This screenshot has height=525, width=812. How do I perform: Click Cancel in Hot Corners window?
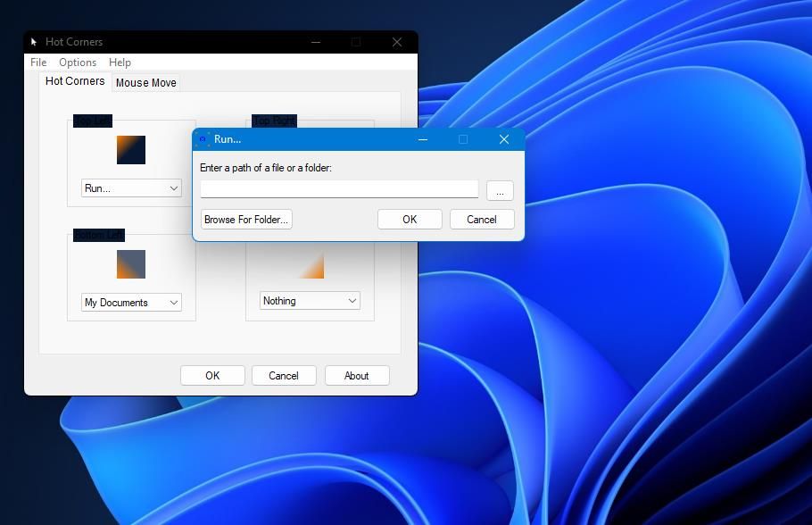click(284, 376)
